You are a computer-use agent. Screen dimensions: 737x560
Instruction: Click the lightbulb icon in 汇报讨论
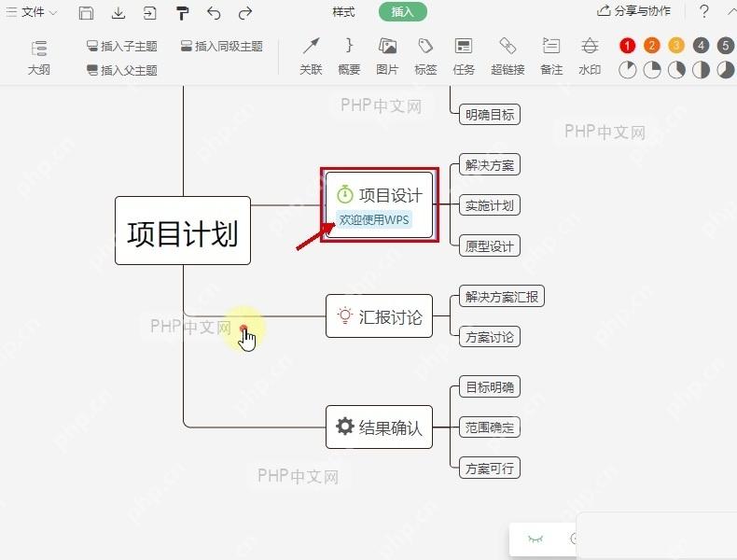point(344,315)
